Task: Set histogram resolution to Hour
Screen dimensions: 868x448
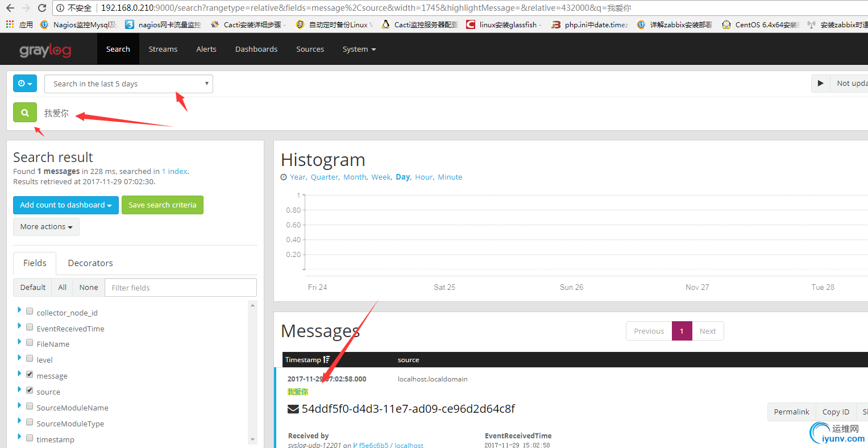Action: pyautogui.click(x=424, y=177)
